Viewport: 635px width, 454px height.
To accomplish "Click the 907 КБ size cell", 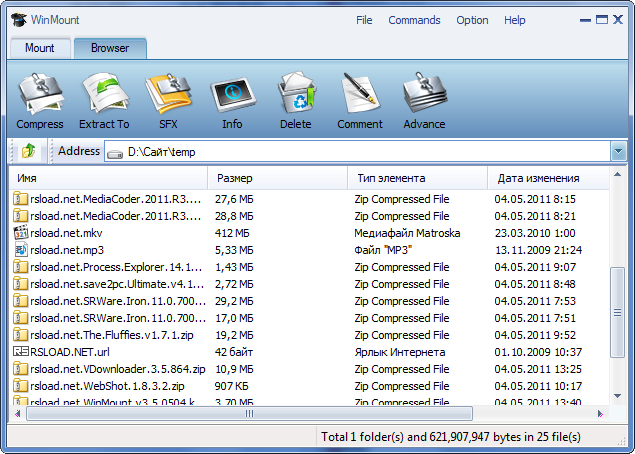I will [231, 386].
